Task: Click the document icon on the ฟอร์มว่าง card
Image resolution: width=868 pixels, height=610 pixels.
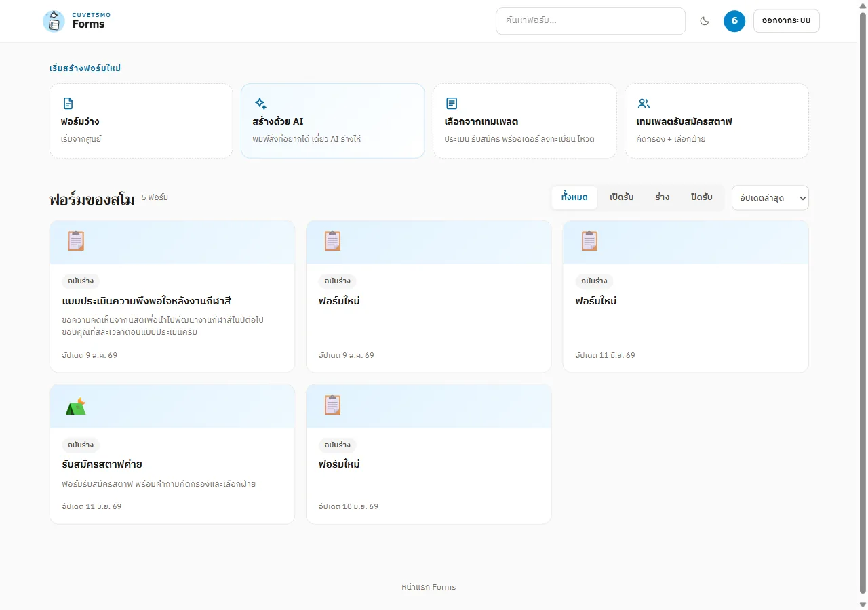Action: coord(68,104)
